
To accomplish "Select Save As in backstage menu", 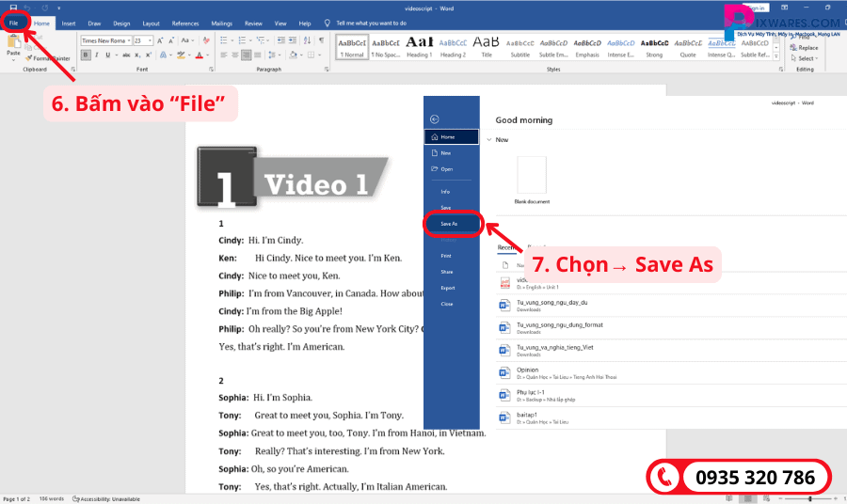I will click(x=448, y=224).
